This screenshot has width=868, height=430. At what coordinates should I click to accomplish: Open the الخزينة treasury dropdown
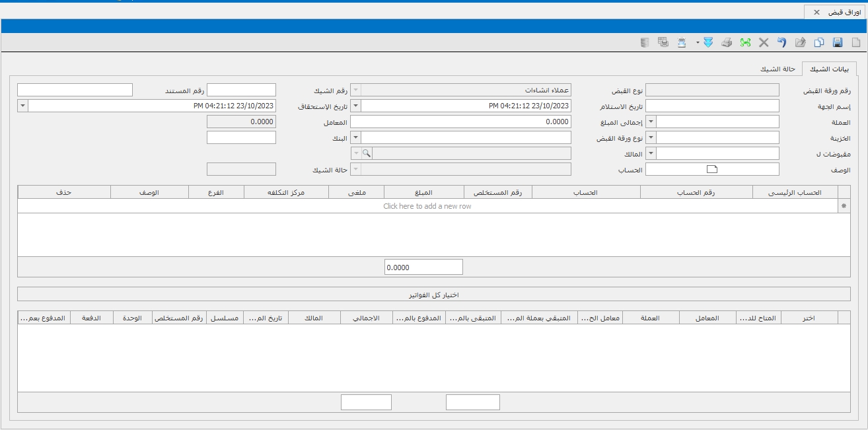pos(651,137)
